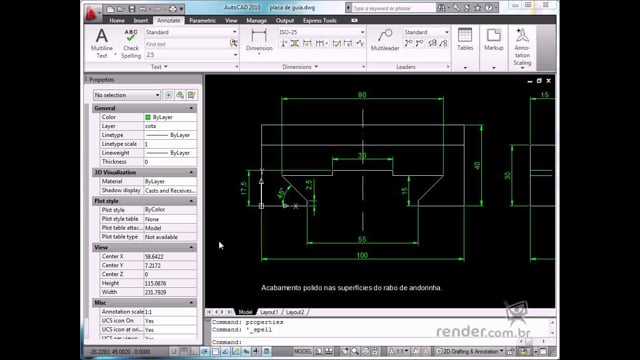Click the Pan icon in status bar
This screenshot has width=640, height=360.
click(345, 351)
